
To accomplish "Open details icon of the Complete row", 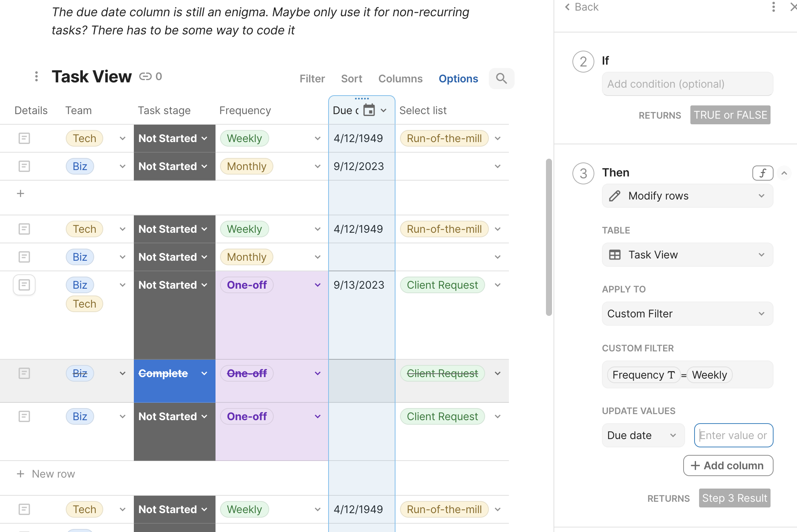I will coord(24,373).
